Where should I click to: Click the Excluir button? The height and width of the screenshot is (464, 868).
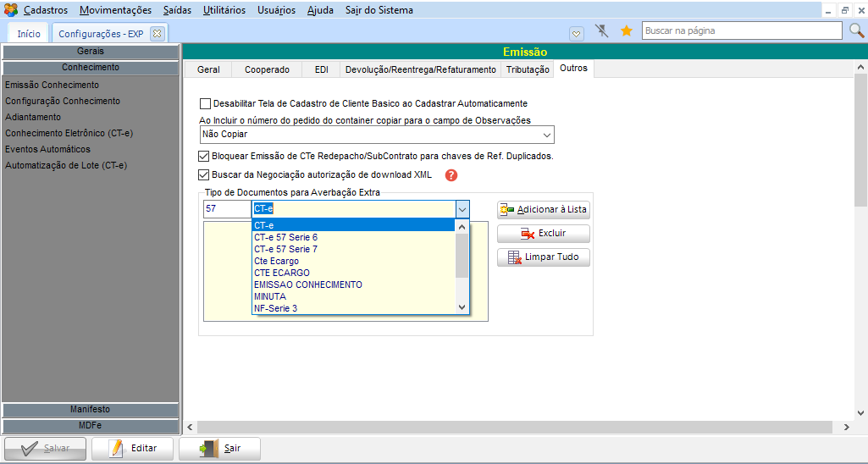pyautogui.click(x=543, y=233)
